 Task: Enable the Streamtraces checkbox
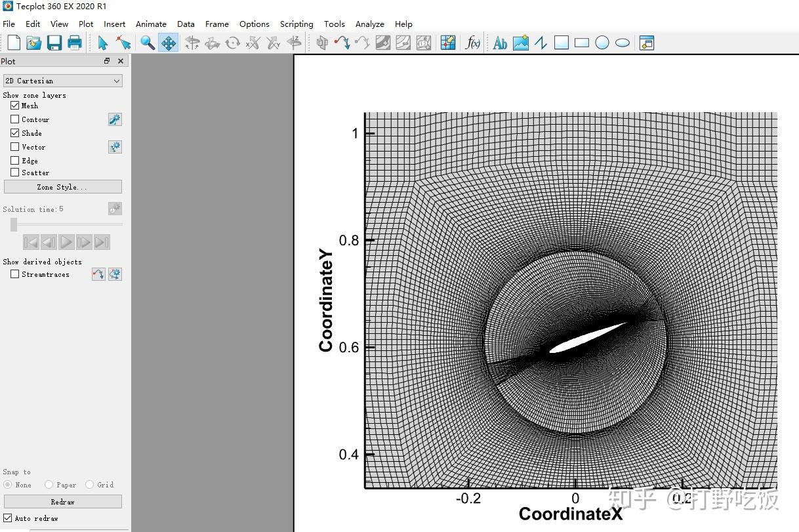click(14, 274)
